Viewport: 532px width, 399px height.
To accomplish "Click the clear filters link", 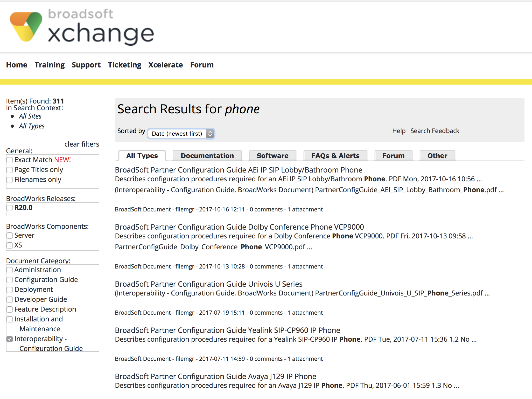I will point(82,144).
